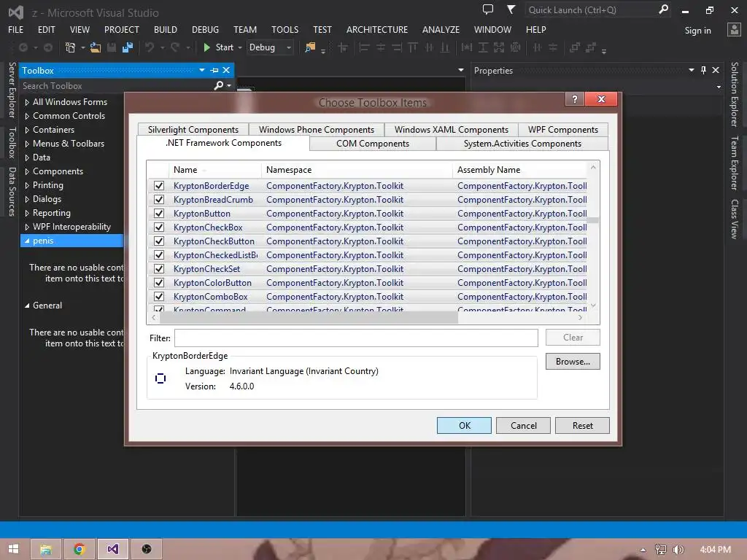
Task: Click the network tray icon
Action: click(661, 550)
